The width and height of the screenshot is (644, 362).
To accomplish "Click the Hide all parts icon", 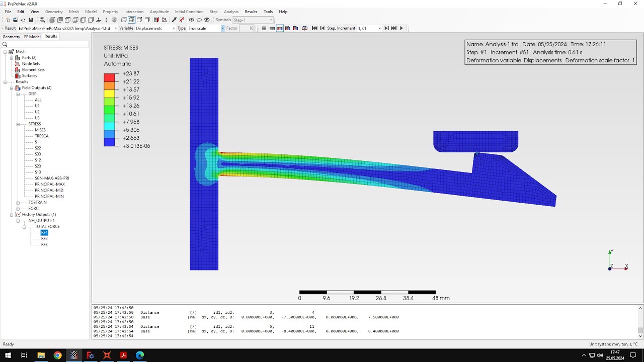I will (199, 20).
